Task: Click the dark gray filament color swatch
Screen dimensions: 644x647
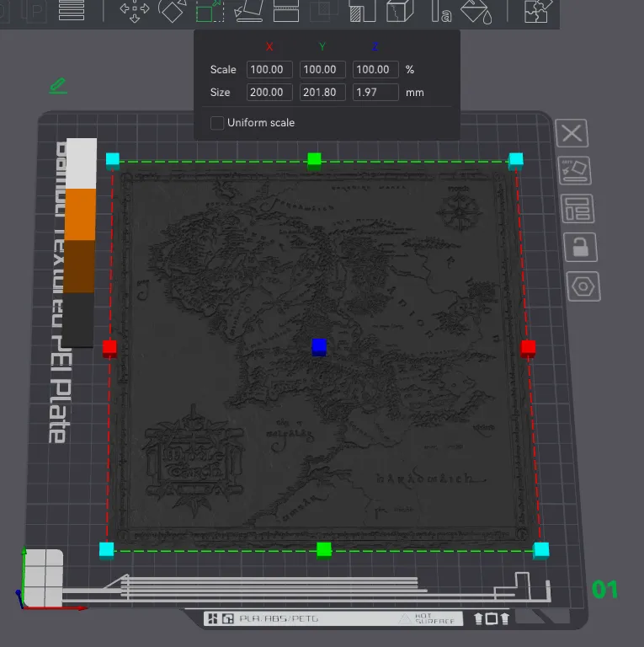Action: [x=78, y=319]
